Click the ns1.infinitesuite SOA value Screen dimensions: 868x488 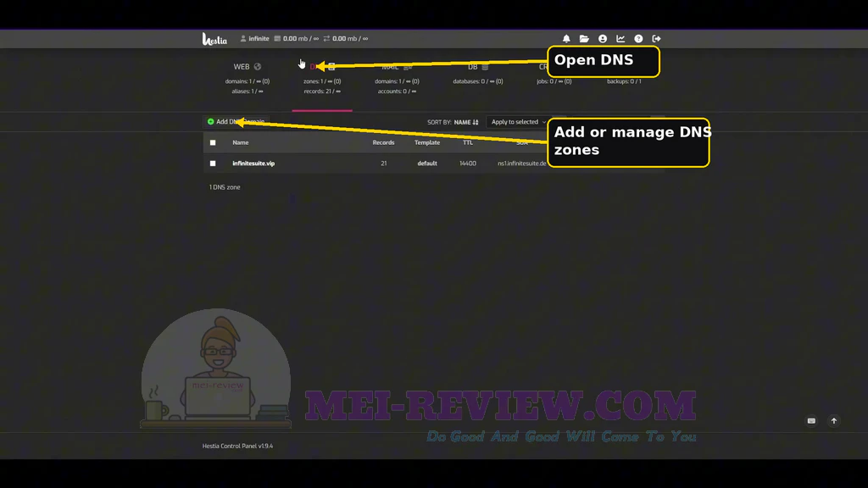click(x=522, y=164)
